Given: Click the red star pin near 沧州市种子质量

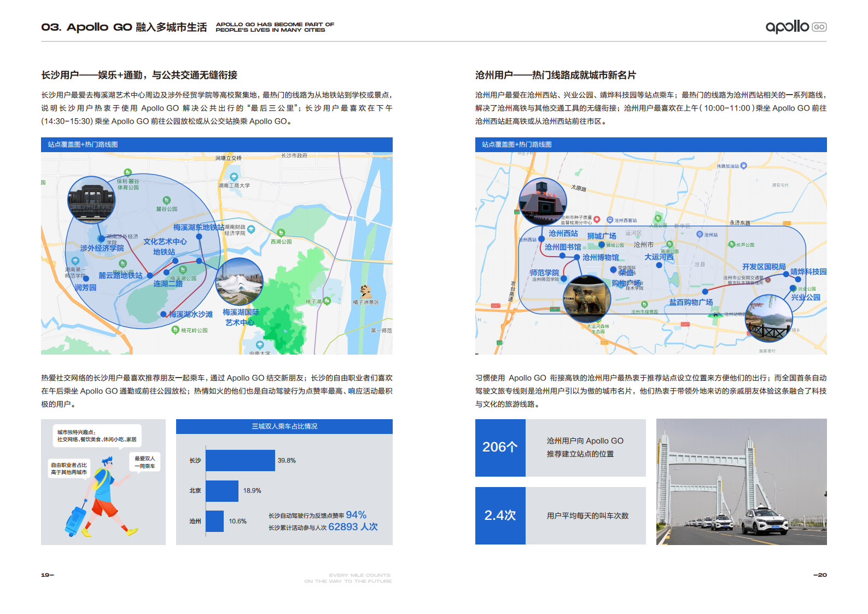Looking at the screenshot, I should click(597, 219).
